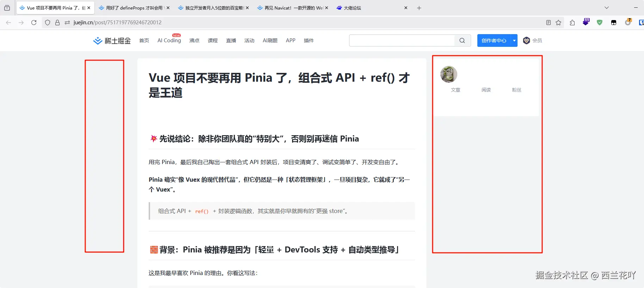This screenshot has height=288, width=644.
Task: Toggle Firefox reader view icon
Action: (x=548, y=23)
